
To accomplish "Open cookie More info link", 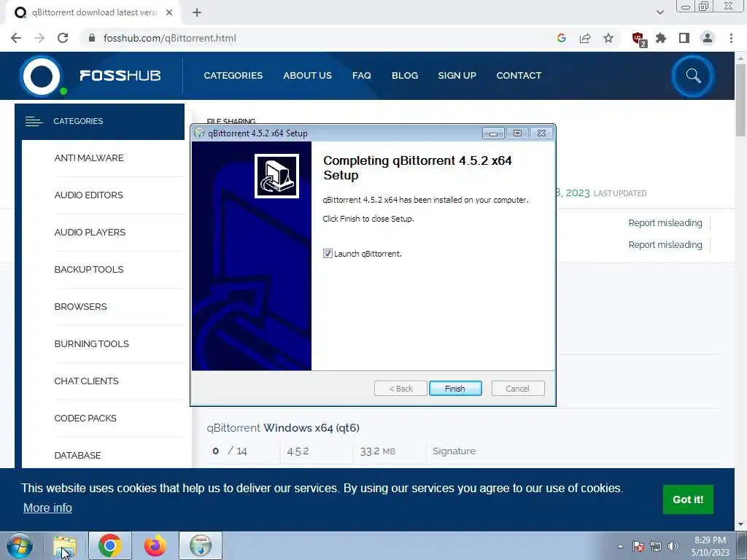I will 47,508.
